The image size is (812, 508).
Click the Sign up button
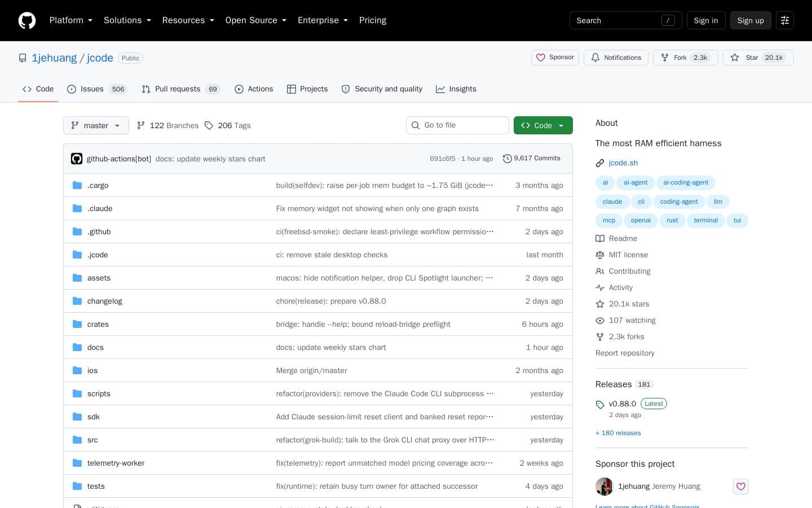point(751,20)
